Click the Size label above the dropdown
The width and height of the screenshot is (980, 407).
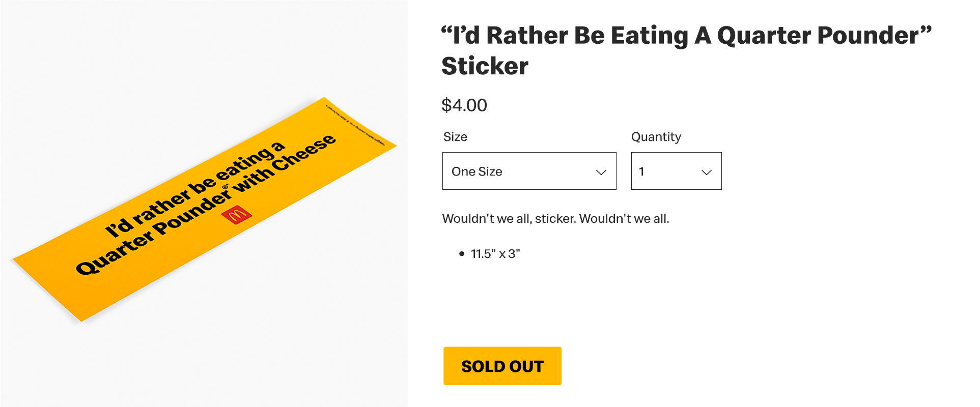click(x=455, y=137)
